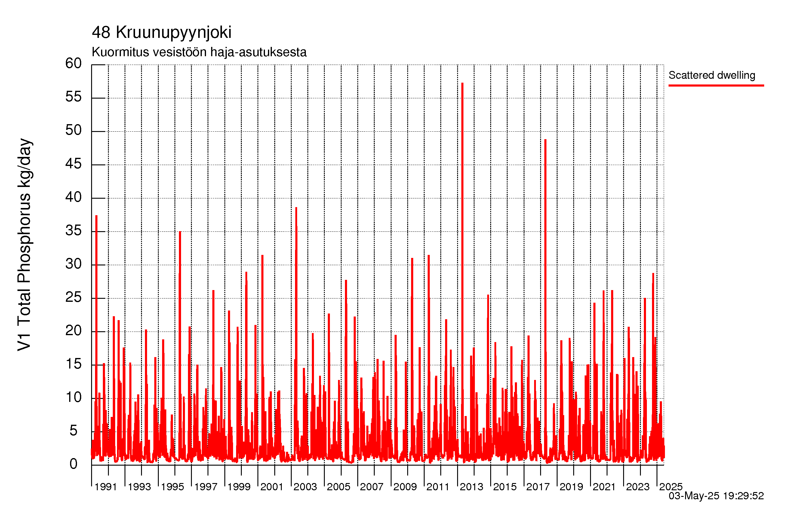Click the x-axis year label 2025
The image size is (812, 511).
671,487
